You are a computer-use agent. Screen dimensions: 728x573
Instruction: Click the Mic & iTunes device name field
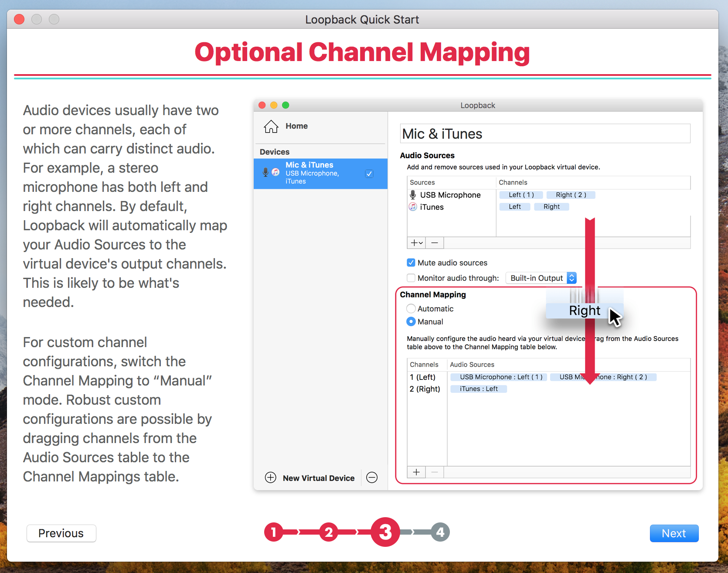[x=545, y=133]
